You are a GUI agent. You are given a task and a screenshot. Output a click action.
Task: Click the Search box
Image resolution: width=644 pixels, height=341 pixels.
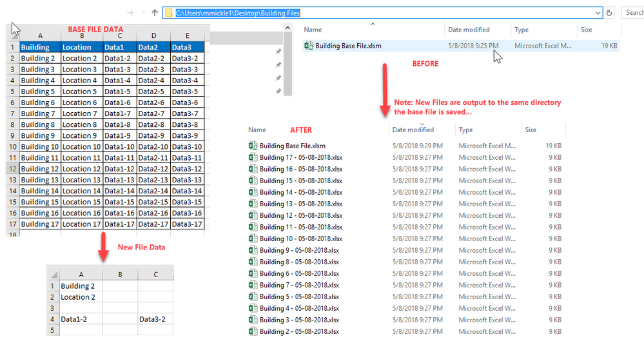[x=633, y=13]
